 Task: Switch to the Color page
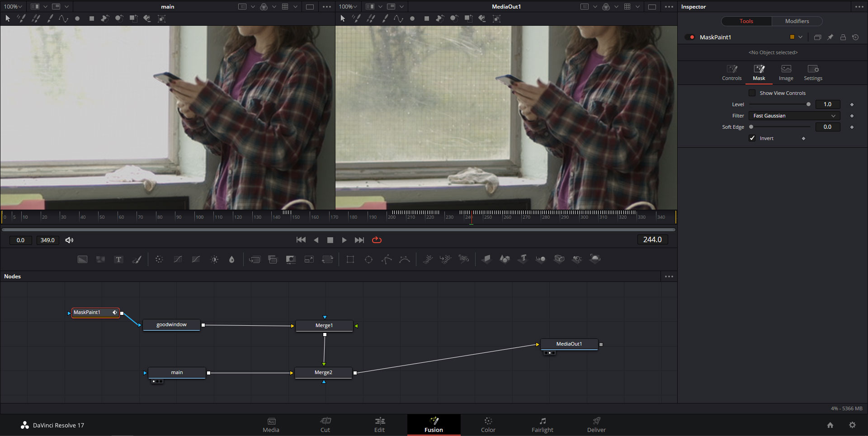pyautogui.click(x=488, y=425)
